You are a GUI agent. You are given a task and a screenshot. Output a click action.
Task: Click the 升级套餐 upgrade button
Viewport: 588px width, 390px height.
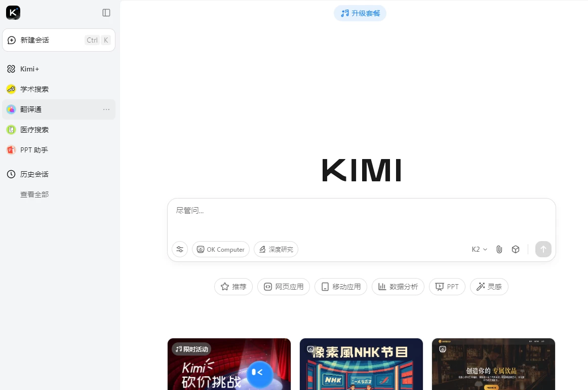[360, 13]
